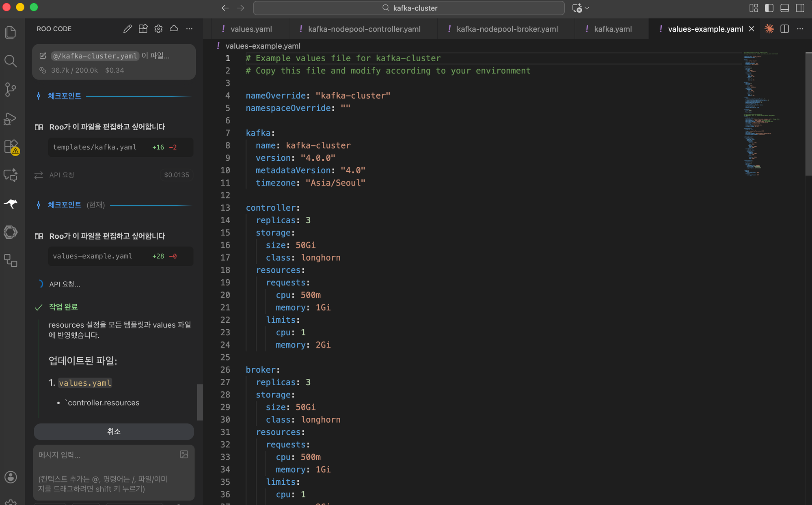Open Roo Code settings gear
The image size is (812, 505).
click(158, 29)
